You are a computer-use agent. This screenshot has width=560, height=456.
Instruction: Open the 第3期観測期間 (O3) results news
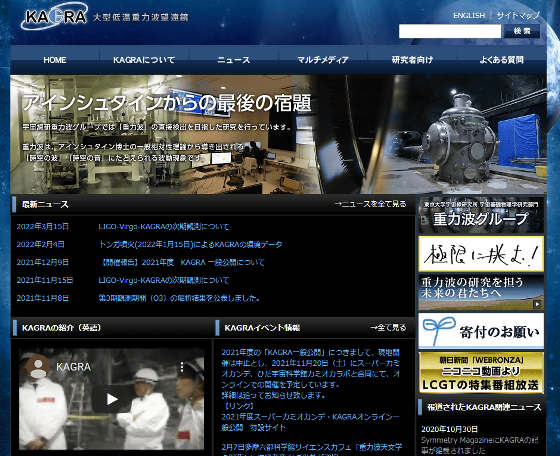pyautogui.click(x=179, y=298)
